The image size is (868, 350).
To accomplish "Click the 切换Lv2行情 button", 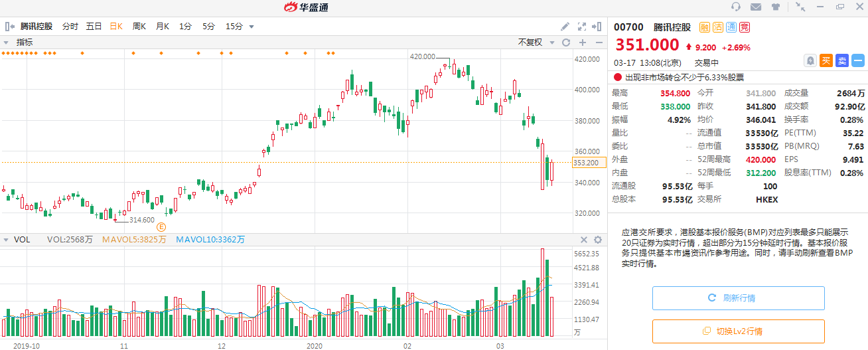I will [x=738, y=331].
